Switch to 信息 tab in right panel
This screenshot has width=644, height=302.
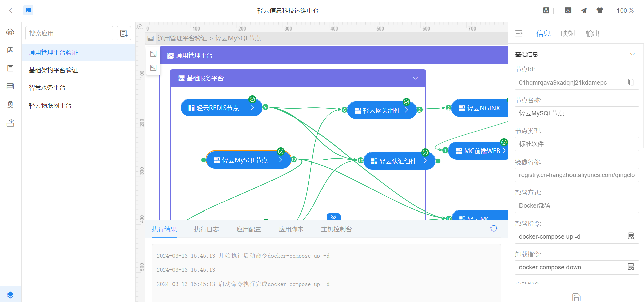pos(543,33)
